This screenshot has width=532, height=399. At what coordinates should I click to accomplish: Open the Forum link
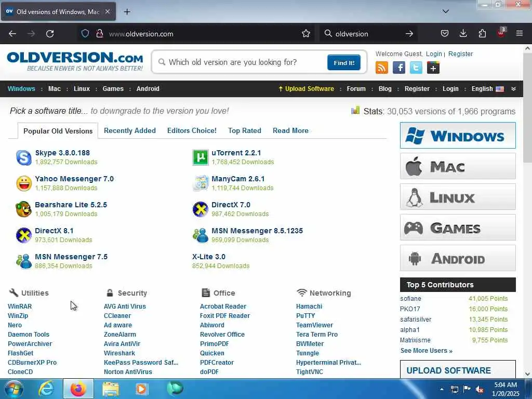coord(356,89)
